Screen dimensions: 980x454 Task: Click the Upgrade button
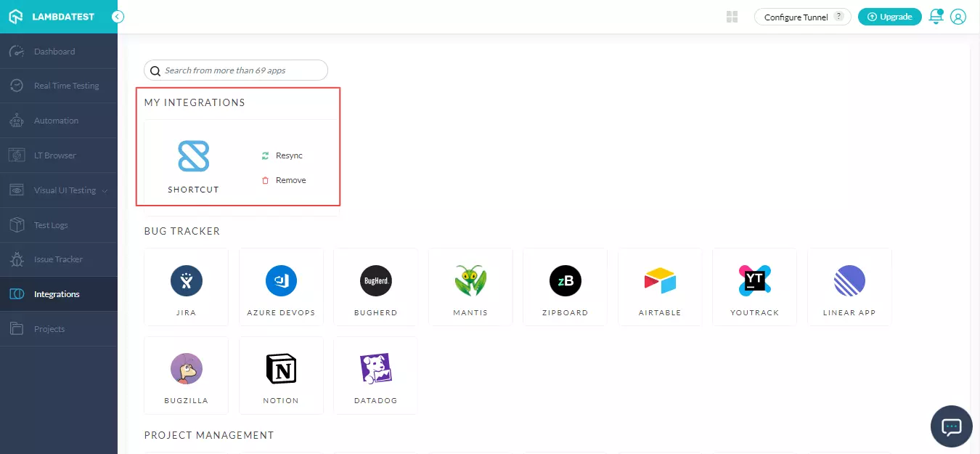coord(889,16)
